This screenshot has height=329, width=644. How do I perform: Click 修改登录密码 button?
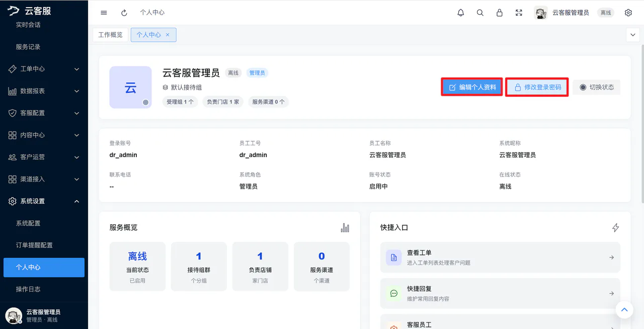pos(537,87)
